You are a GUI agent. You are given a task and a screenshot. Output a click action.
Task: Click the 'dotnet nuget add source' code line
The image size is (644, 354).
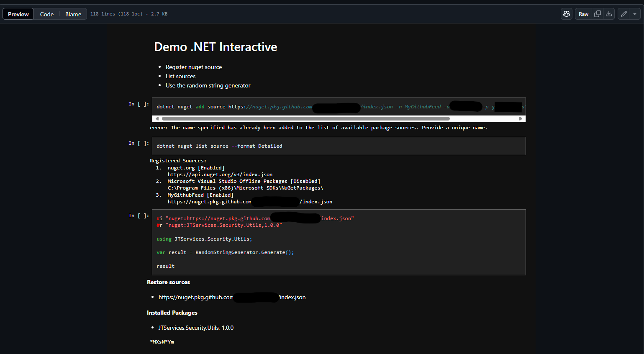click(x=340, y=107)
